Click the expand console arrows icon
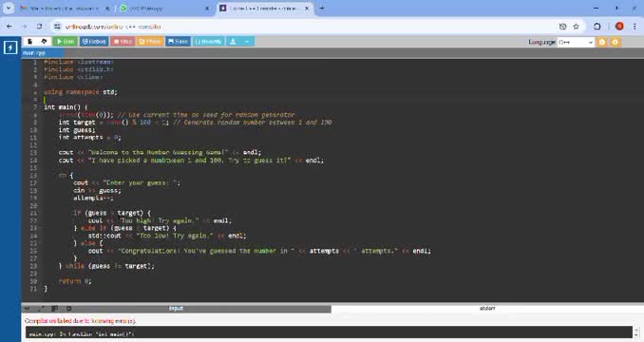The height and width of the screenshot is (342, 644). click(41, 309)
